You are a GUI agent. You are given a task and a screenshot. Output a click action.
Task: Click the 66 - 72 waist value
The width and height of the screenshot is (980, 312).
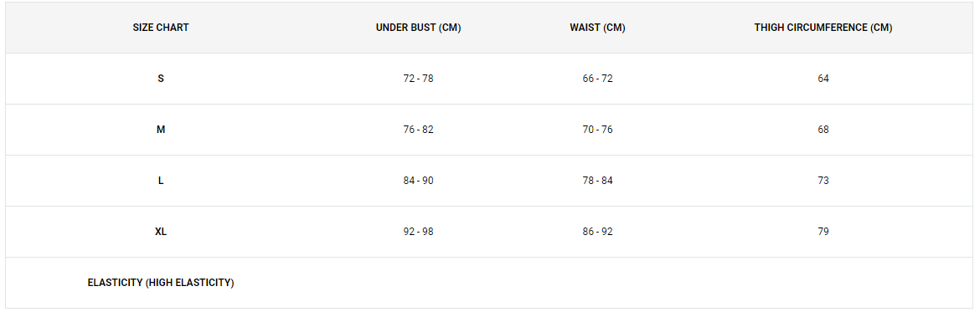point(597,79)
